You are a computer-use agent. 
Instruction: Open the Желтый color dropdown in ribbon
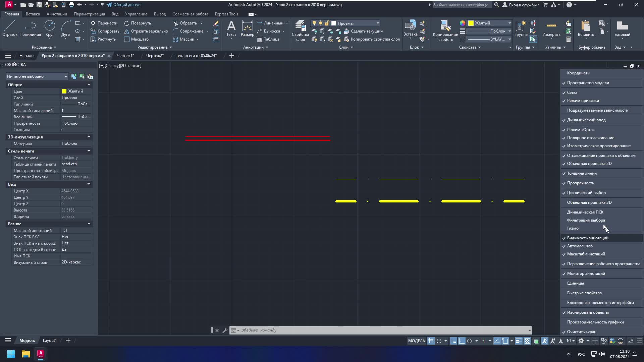(509, 23)
